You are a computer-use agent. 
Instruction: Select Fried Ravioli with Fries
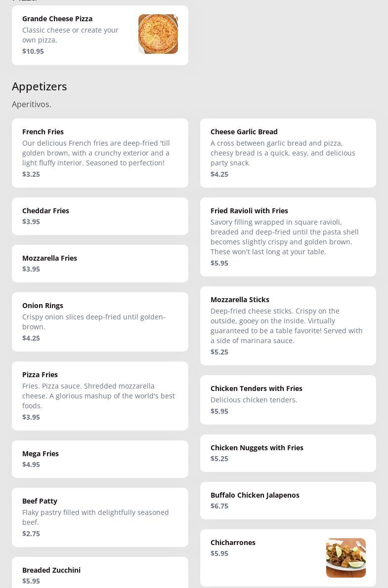(288, 236)
